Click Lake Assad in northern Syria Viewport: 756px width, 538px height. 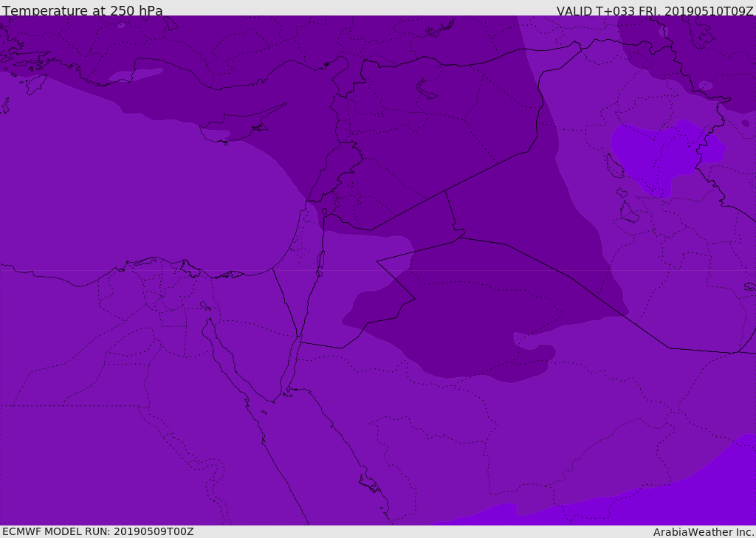pos(427,90)
